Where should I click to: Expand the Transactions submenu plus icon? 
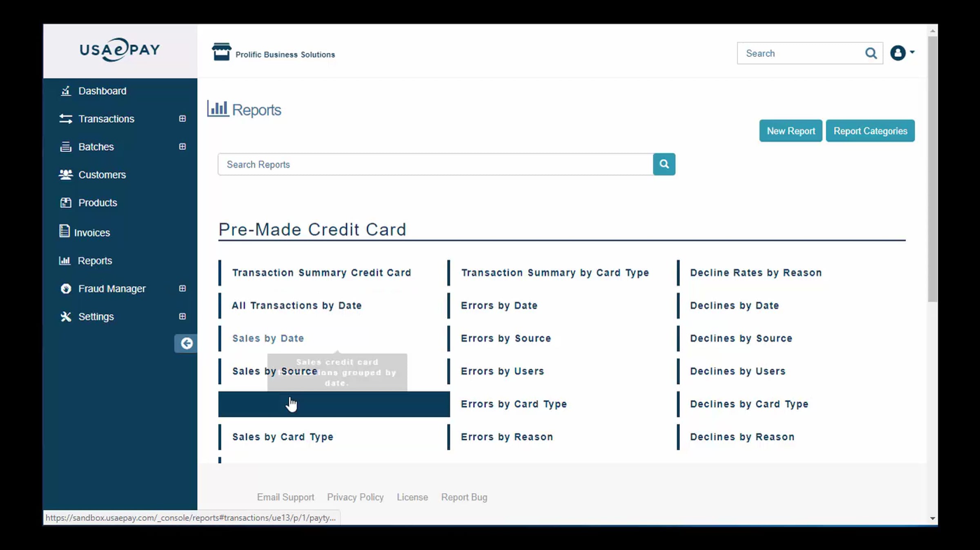point(183,119)
